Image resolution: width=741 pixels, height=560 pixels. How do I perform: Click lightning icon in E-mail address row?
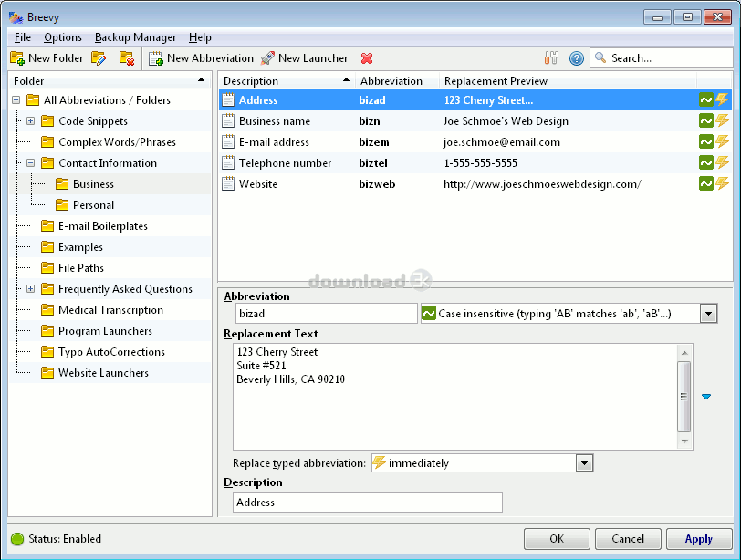pyautogui.click(x=722, y=141)
